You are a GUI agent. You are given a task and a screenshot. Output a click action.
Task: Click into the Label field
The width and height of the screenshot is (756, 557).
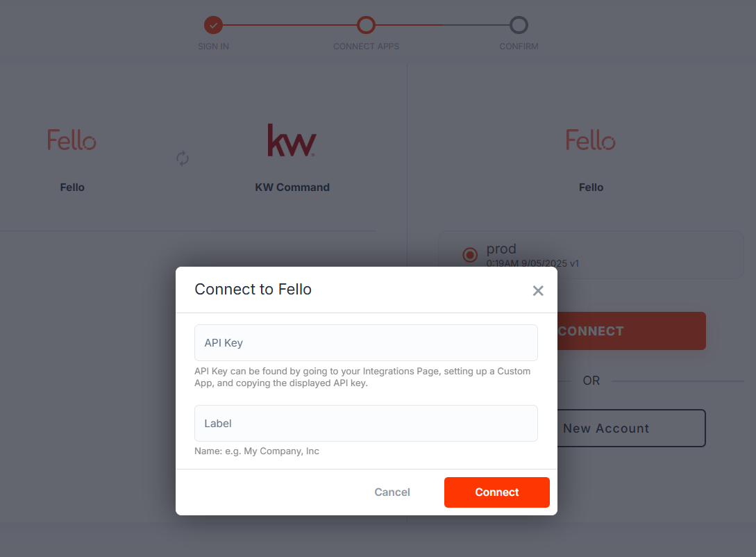pyautogui.click(x=366, y=423)
